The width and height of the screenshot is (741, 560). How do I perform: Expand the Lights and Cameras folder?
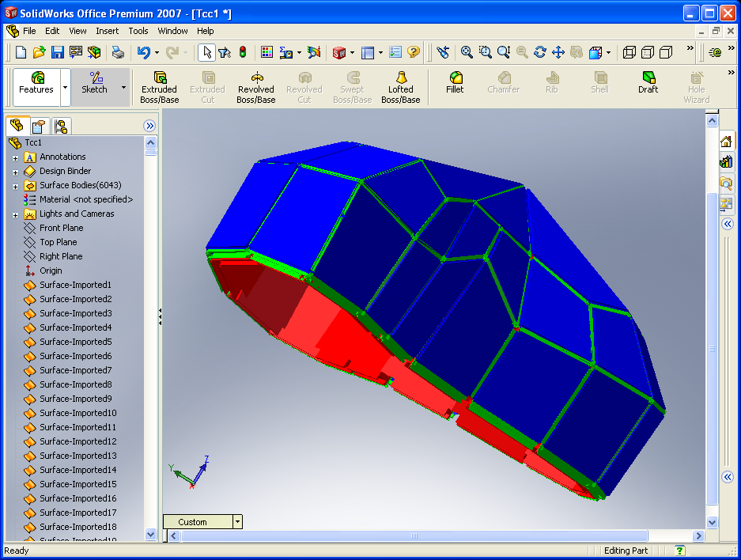pyautogui.click(x=15, y=214)
